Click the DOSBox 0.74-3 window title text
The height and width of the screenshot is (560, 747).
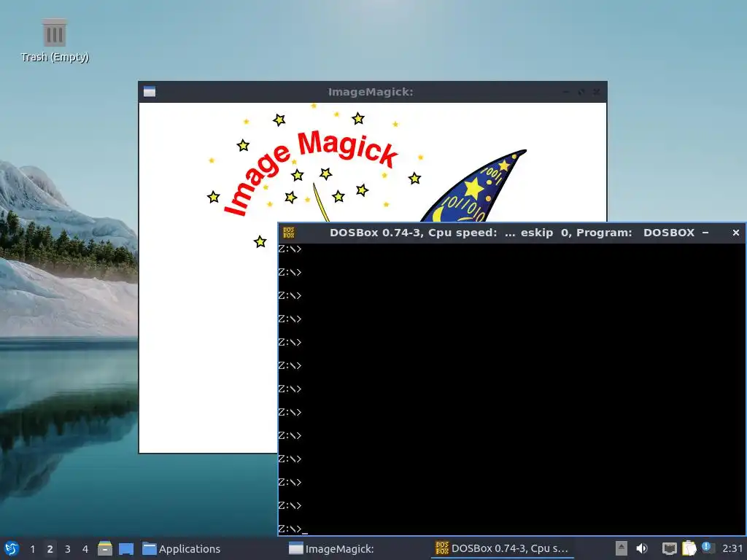click(513, 233)
